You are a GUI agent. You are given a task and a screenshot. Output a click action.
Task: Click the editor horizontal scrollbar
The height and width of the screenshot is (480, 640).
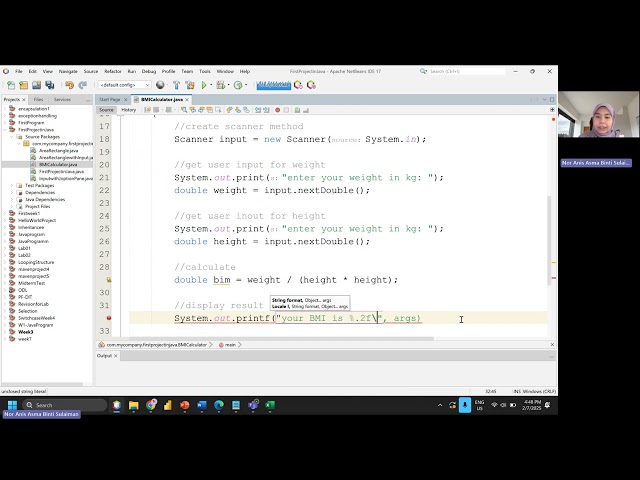[x=282, y=338]
